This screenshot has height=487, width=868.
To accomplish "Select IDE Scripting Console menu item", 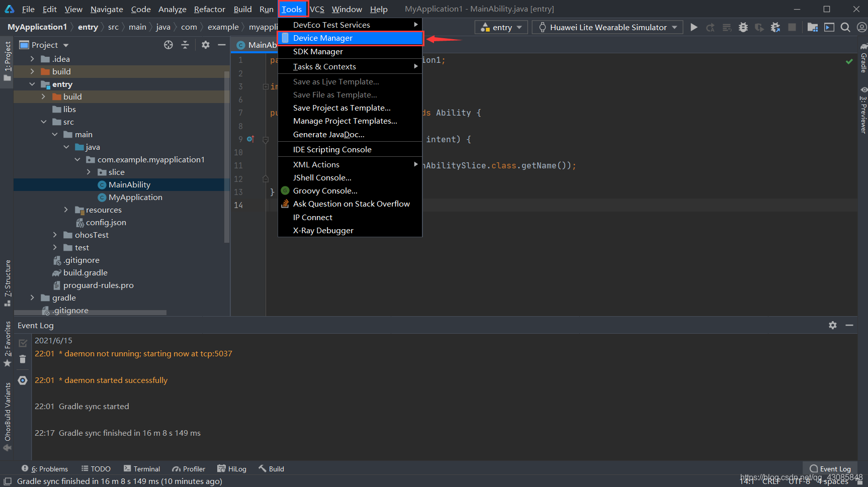I will (x=350, y=149).
